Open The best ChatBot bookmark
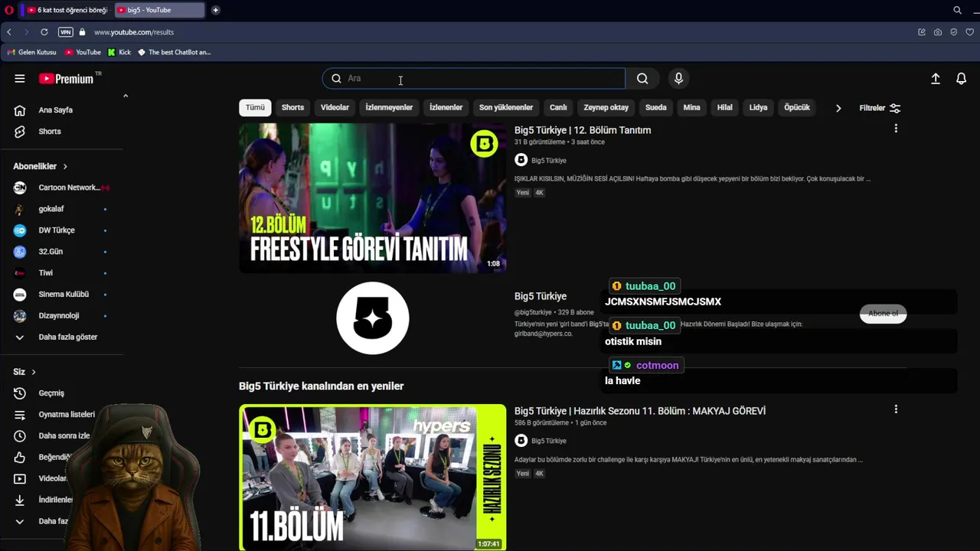This screenshot has height=551, width=980. (x=175, y=52)
